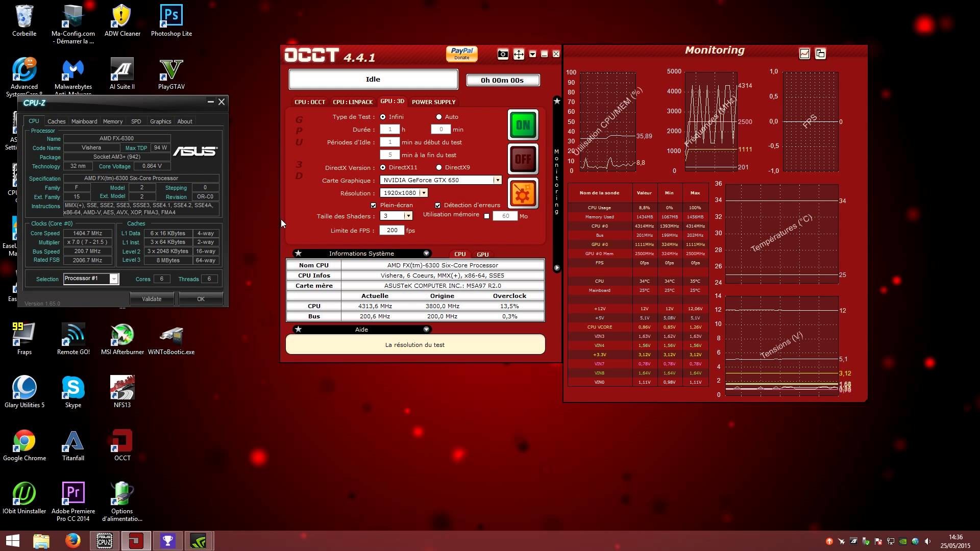Image resolution: width=980 pixels, height=551 pixels.
Task: Open Caches tab in CPU-Z
Action: click(56, 121)
